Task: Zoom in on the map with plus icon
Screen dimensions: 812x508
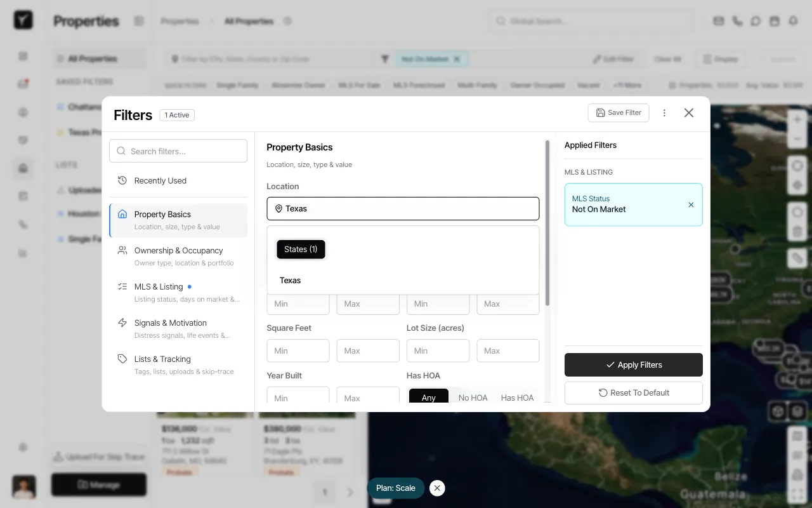Action: pyautogui.click(x=797, y=119)
